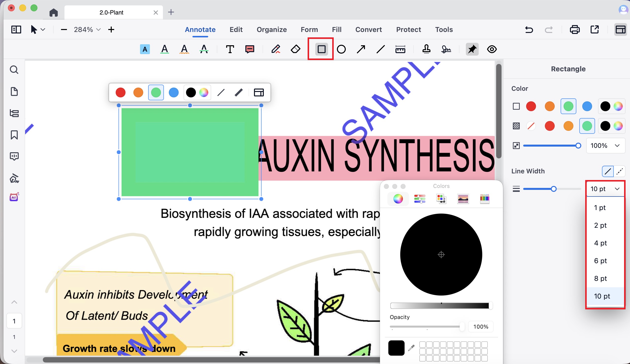Select the Measure ruler tool
This screenshot has width=630, height=364.
(x=400, y=49)
